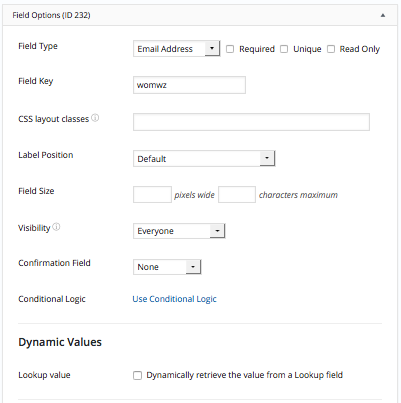Click the 'characters maximum' caption

(x=298, y=195)
